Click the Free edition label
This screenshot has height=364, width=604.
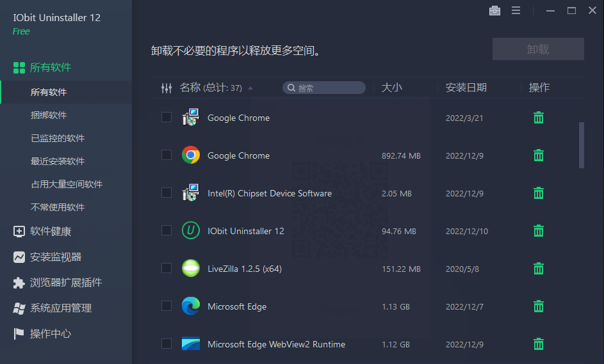(x=21, y=31)
